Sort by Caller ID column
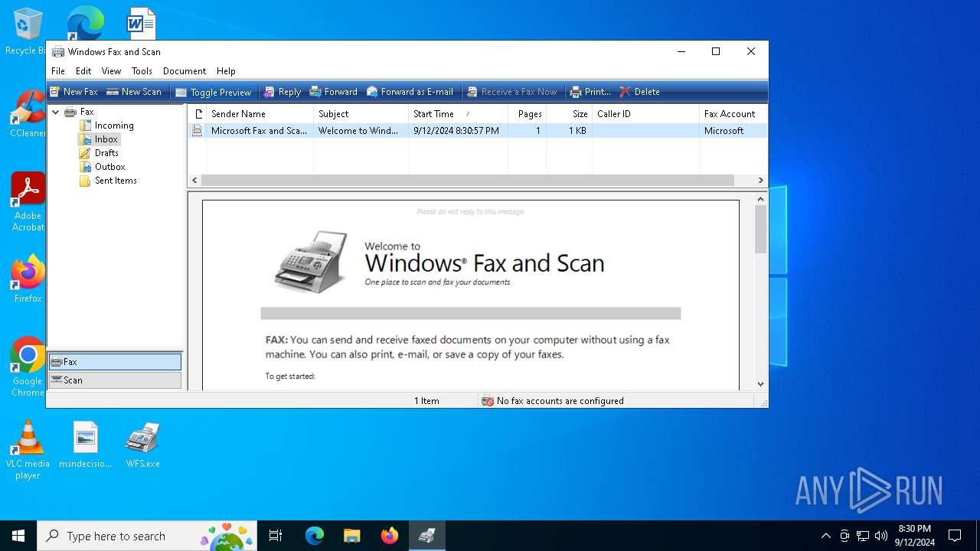The width and height of the screenshot is (980, 551). (x=645, y=114)
